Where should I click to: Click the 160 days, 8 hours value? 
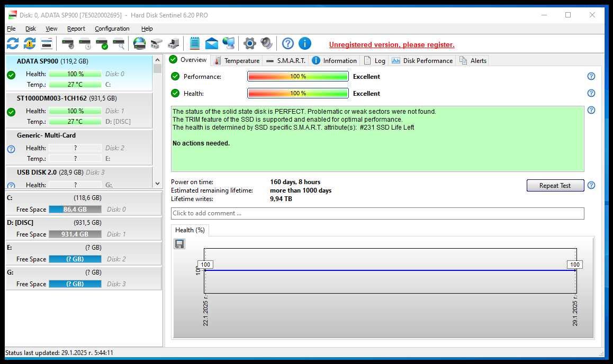[x=295, y=182]
